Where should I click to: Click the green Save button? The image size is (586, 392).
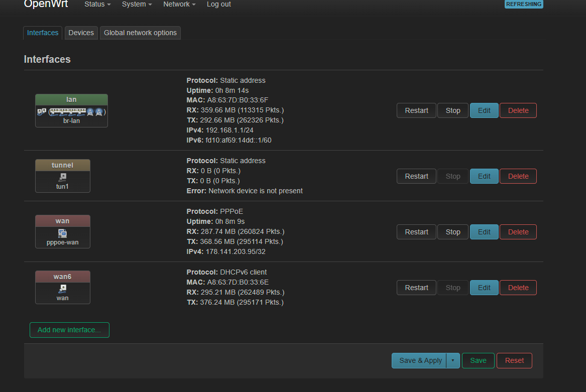478,360
